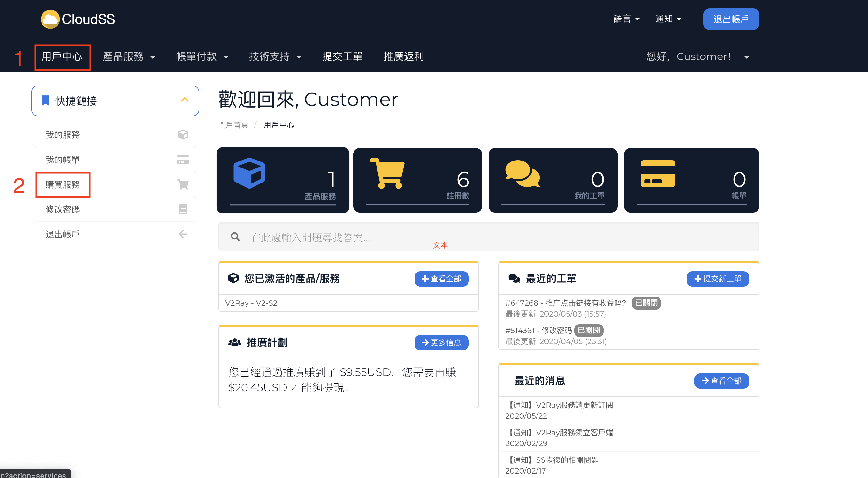Screen dimensions: 868x478
Task: Click the CloudSS cloud logo icon
Action: (50, 19)
